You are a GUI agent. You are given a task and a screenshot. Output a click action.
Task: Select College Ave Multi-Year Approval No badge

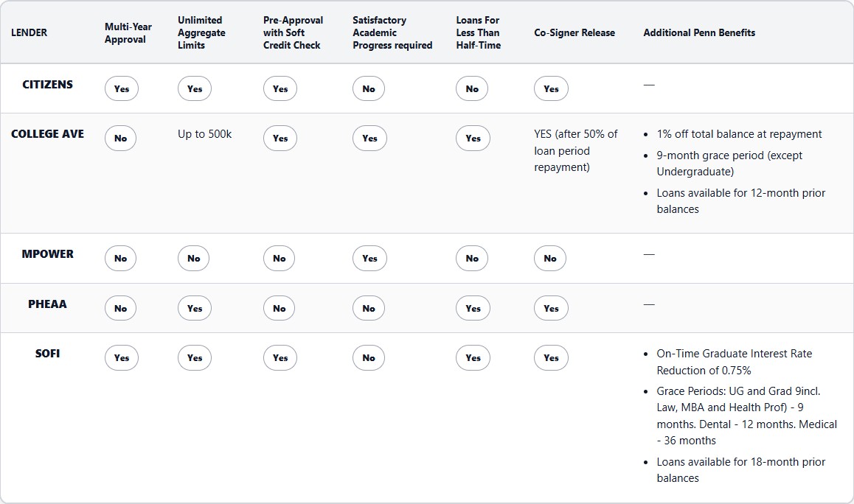point(120,139)
